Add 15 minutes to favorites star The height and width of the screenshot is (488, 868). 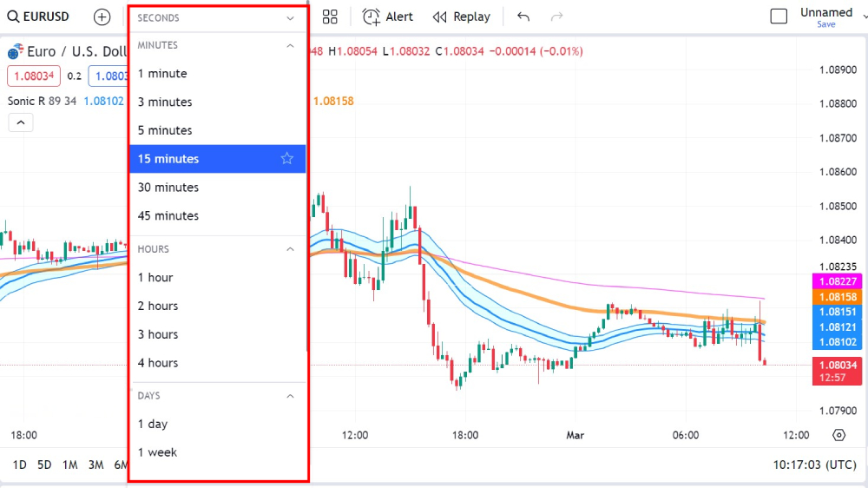(287, 159)
